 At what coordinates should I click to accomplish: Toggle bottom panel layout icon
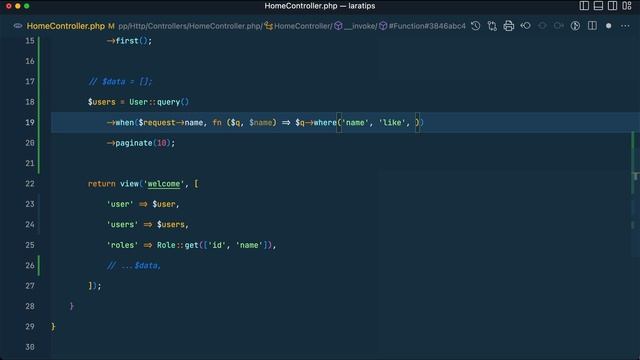pos(598,6)
